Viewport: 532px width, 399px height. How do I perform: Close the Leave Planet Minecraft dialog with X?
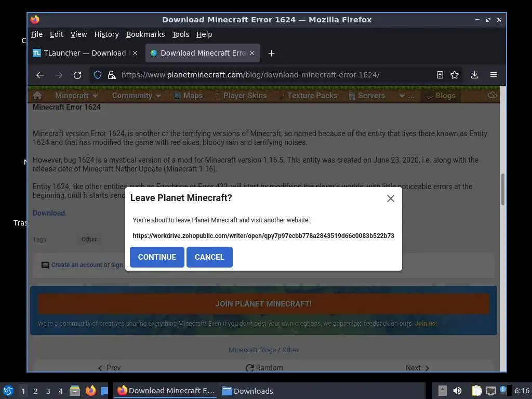tap(391, 198)
